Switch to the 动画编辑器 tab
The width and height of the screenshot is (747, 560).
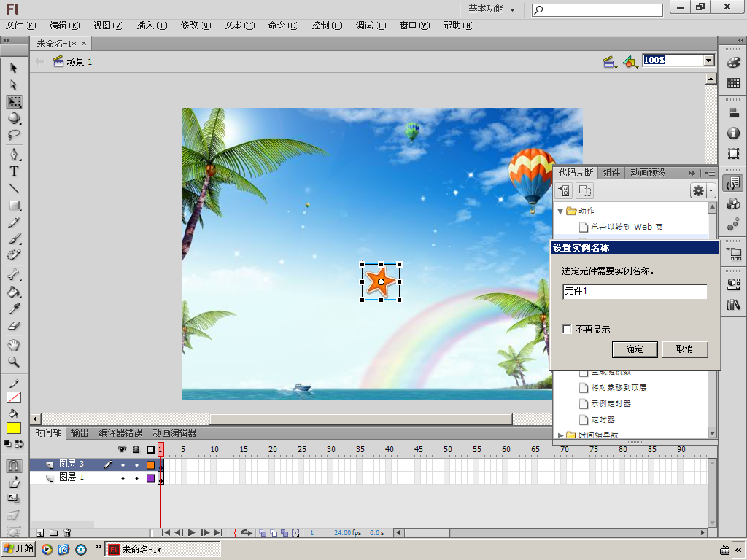pyautogui.click(x=174, y=433)
